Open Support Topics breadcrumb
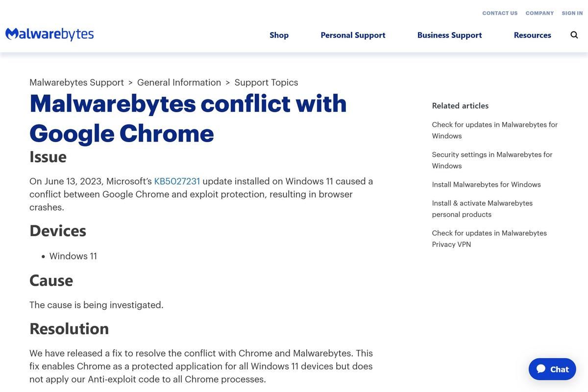Image resolution: width=588 pixels, height=392 pixels. click(267, 82)
